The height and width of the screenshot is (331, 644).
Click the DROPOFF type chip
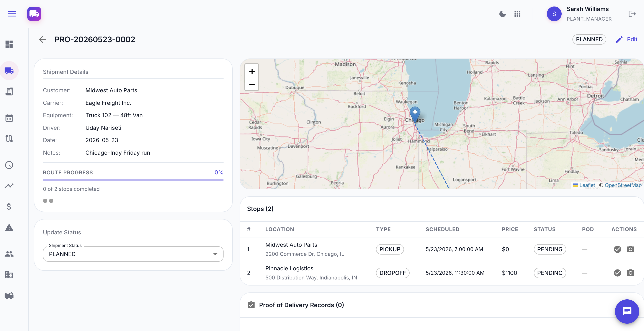pyautogui.click(x=392, y=273)
